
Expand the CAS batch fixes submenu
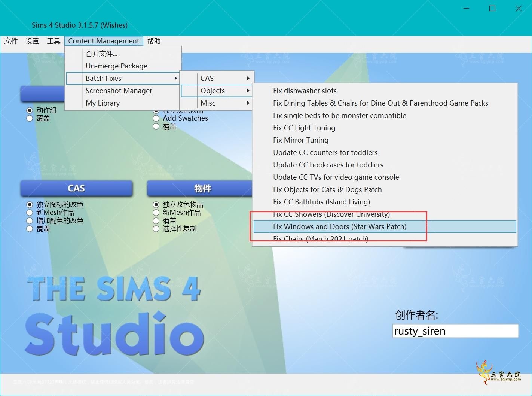click(217, 78)
